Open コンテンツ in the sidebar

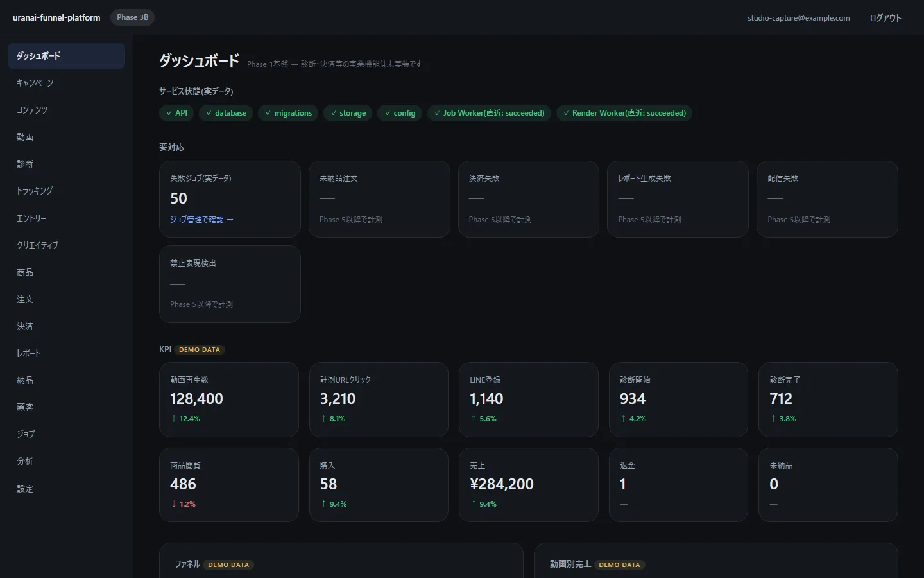point(66,110)
